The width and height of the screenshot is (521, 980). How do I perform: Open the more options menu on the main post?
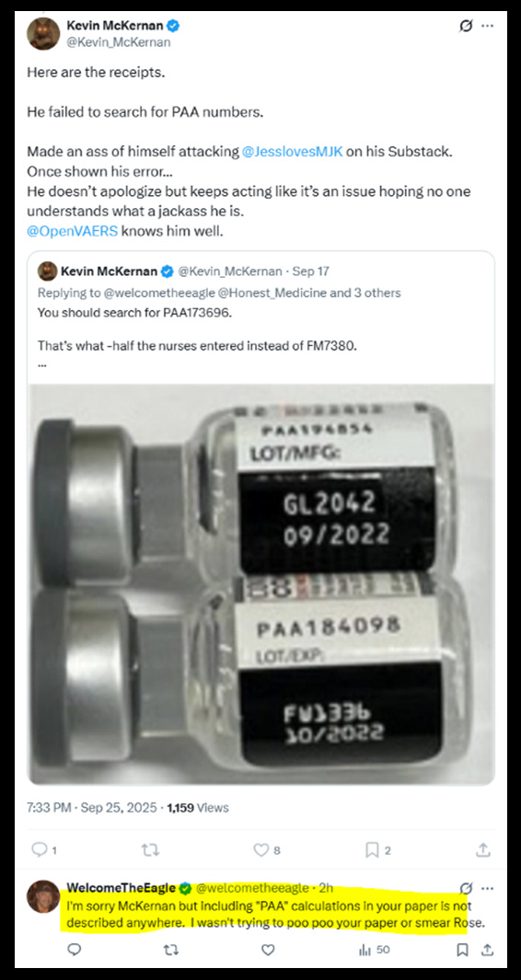click(487, 27)
